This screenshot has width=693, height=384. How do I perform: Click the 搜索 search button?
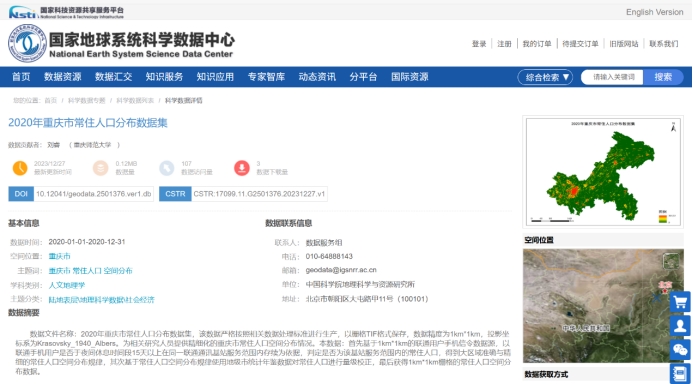(x=663, y=77)
